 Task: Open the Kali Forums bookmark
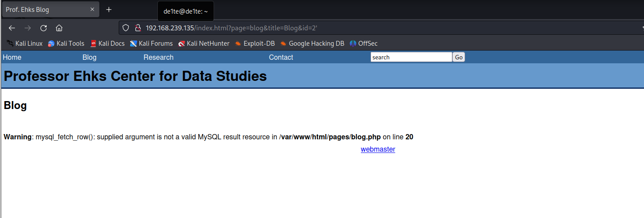pyautogui.click(x=151, y=44)
